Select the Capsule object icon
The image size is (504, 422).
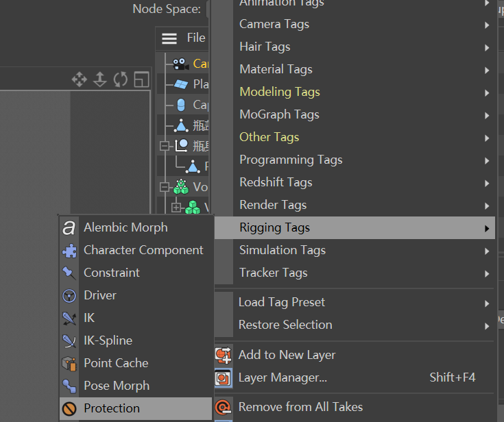(x=181, y=105)
